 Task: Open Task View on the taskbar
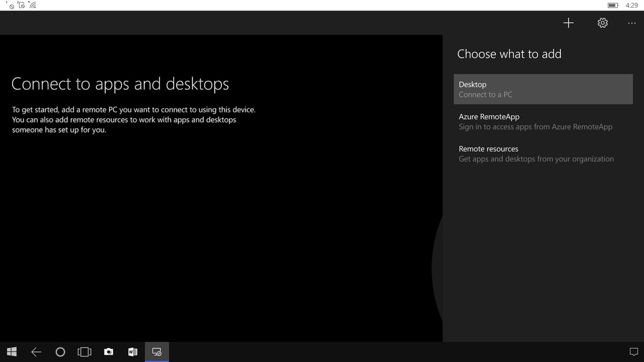coord(84,352)
